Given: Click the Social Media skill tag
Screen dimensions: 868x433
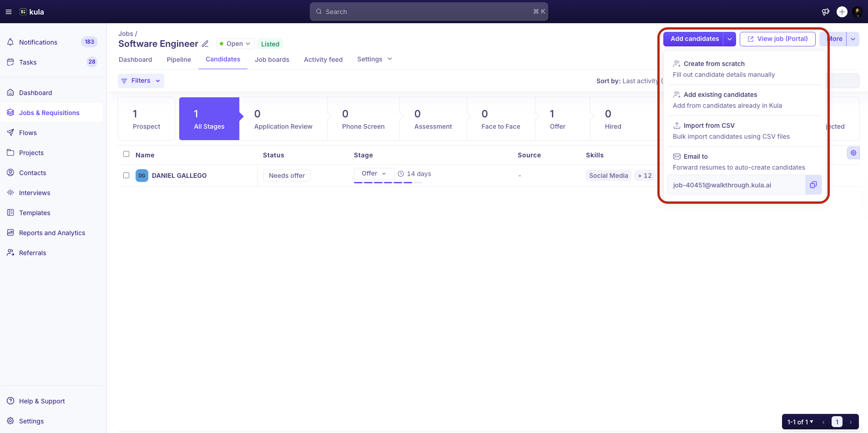Looking at the screenshot, I should tap(609, 176).
